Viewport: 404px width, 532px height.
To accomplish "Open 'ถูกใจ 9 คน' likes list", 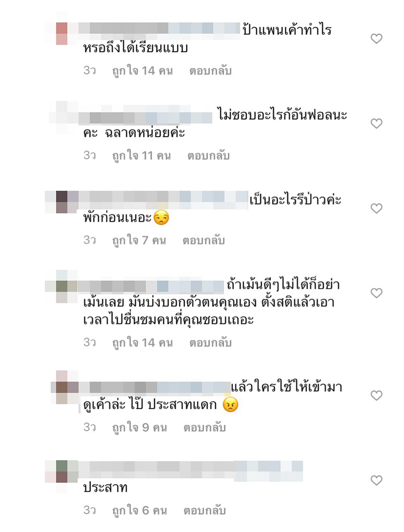I will pos(140,427).
